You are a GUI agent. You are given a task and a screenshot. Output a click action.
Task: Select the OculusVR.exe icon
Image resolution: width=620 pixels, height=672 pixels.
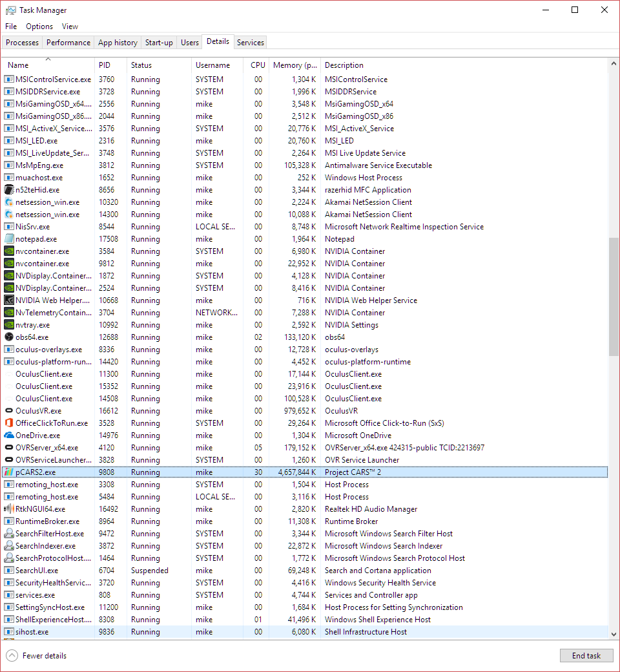click(x=9, y=411)
